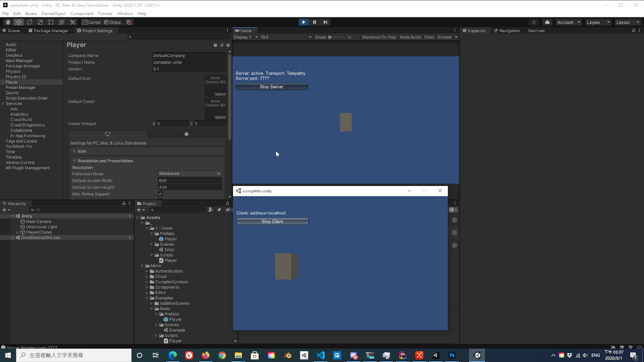Collapse the Mirror folder

click(142, 266)
